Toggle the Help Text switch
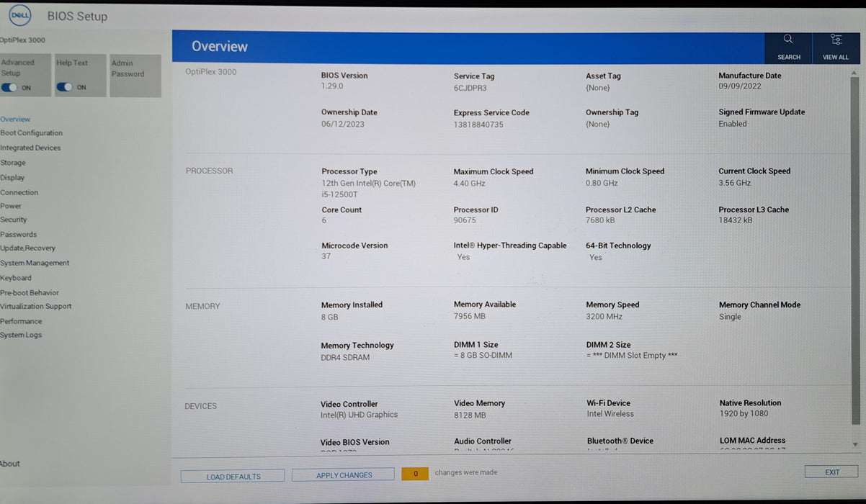 click(x=65, y=87)
